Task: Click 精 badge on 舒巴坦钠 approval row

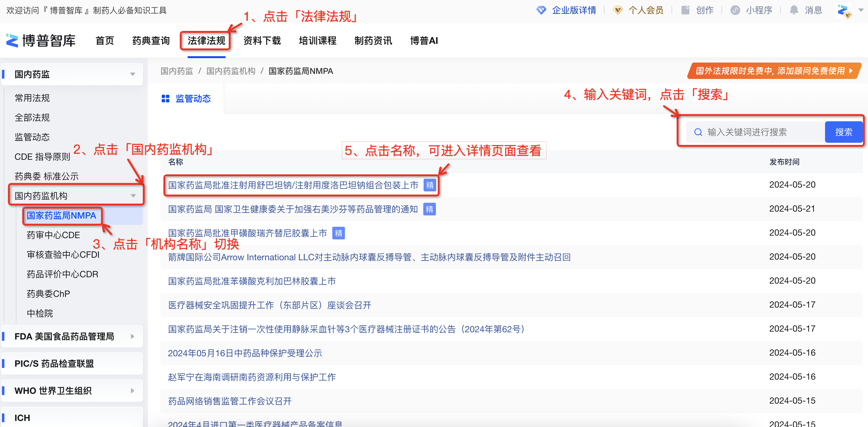Action: [430, 185]
